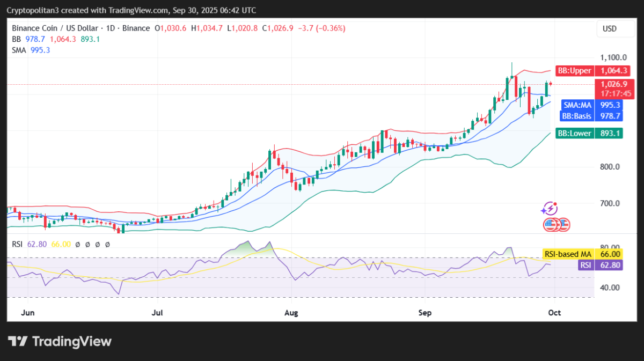This screenshot has width=644, height=361.
Task: Click the first ø icon in the RSI legend
Action: [x=78, y=244]
